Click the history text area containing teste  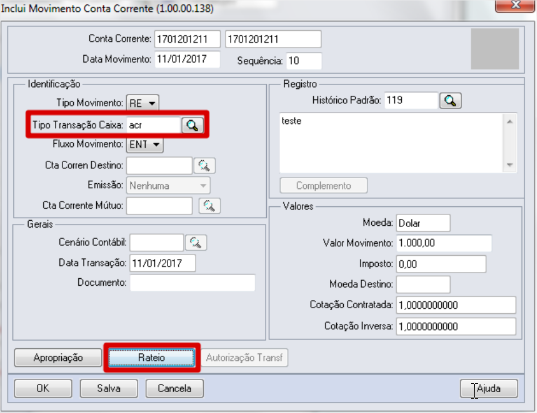tap(391, 143)
